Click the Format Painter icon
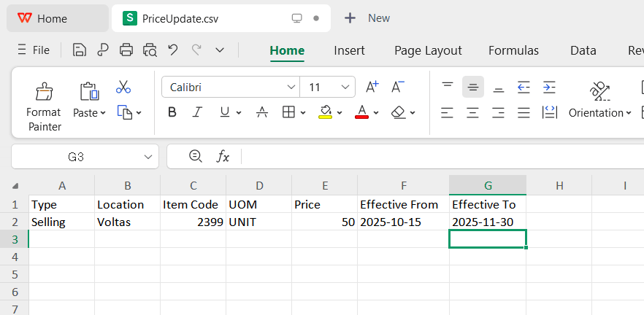Screen dimensions: 644x315 [44, 92]
